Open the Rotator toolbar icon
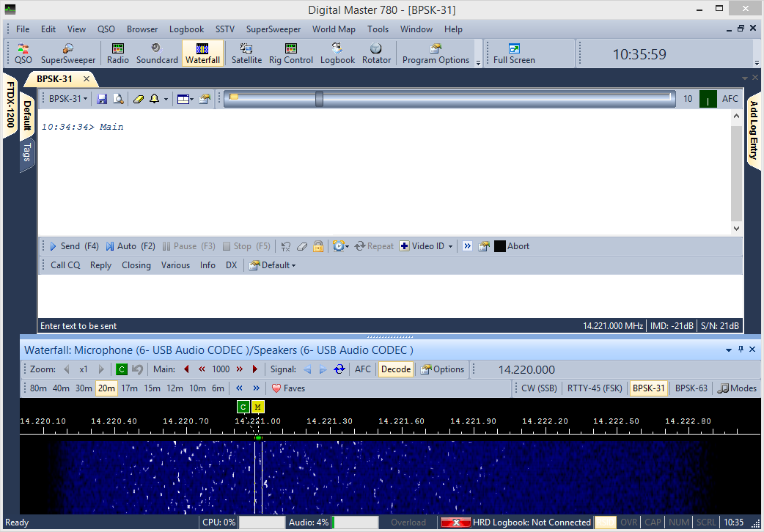 [x=376, y=53]
